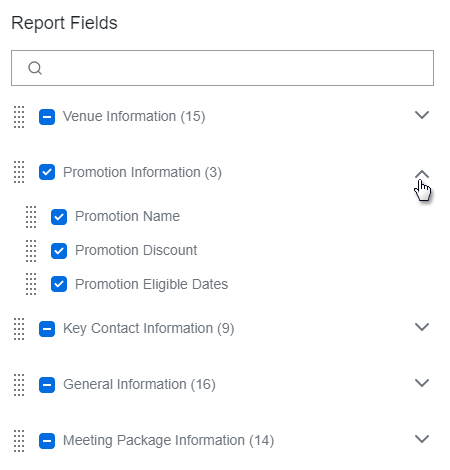Screen dimensions: 450x470
Task: Expand the General Information section
Action: pyautogui.click(x=422, y=383)
